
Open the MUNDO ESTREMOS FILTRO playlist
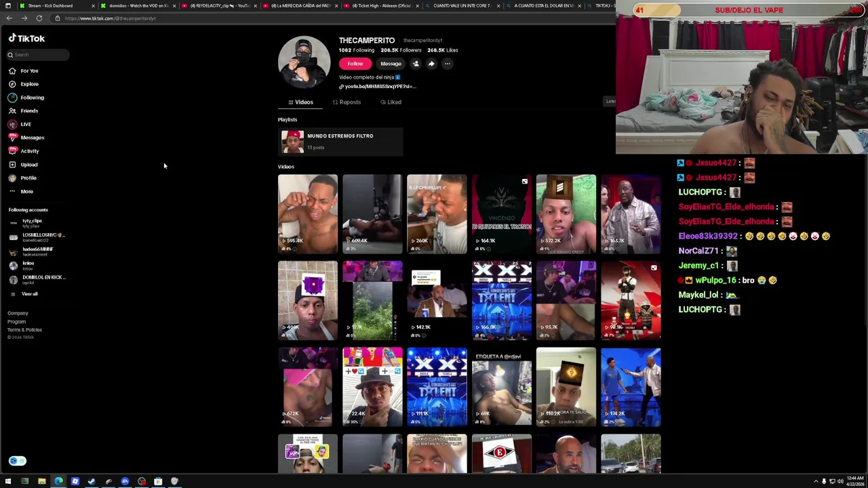click(x=340, y=142)
